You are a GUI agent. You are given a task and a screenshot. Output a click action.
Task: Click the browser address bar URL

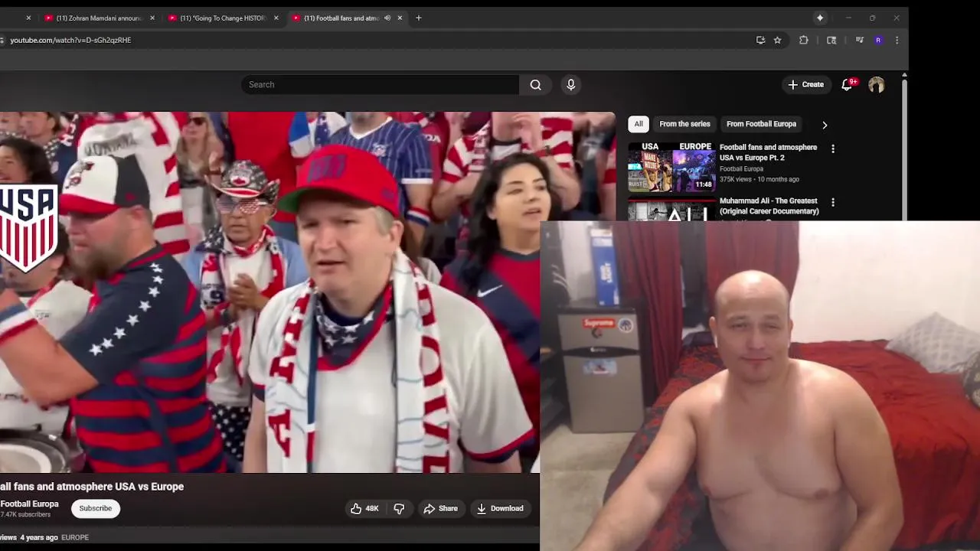(70, 40)
